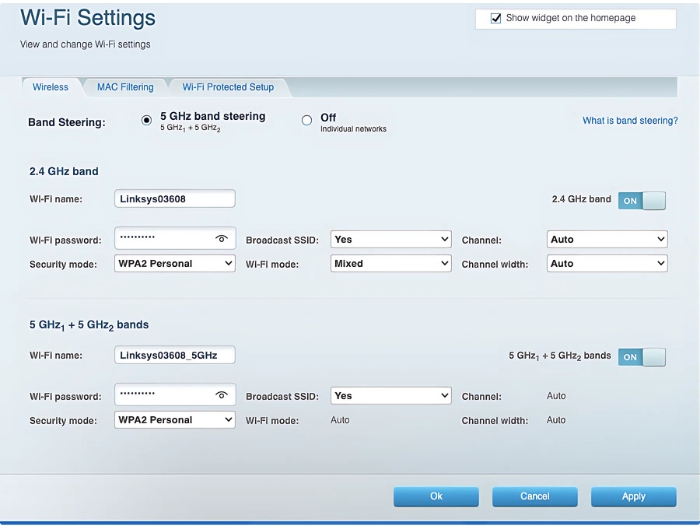This screenshot has height=528, width=700.
Task: Edit the Linksys03608 Wi-Fi name field
Action: coord(175,199)
